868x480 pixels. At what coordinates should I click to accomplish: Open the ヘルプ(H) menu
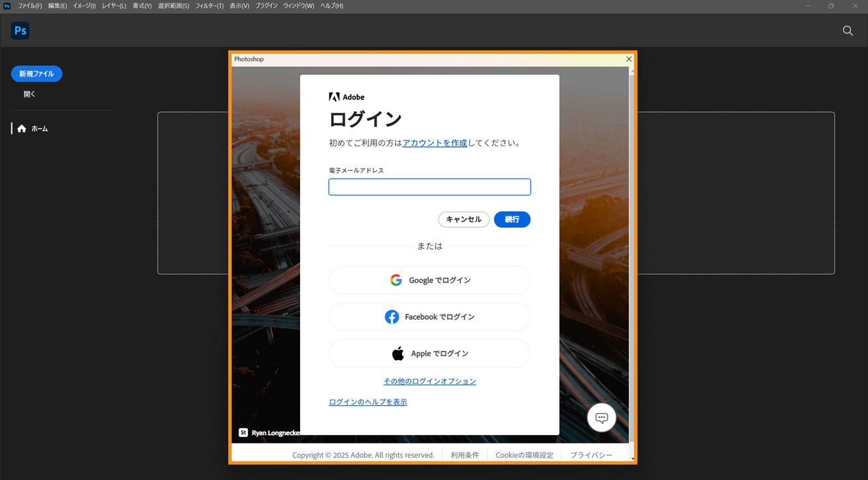(332, 6)
